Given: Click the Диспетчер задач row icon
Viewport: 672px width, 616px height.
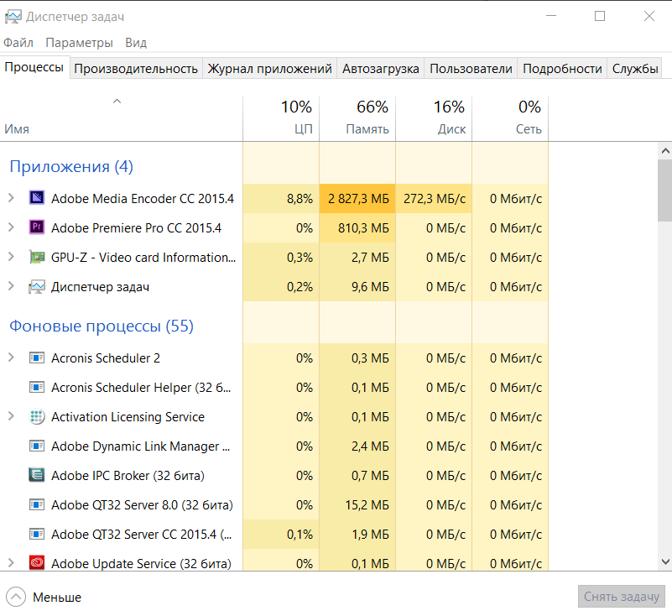Looking at the screenshot, I should (37, 286).
